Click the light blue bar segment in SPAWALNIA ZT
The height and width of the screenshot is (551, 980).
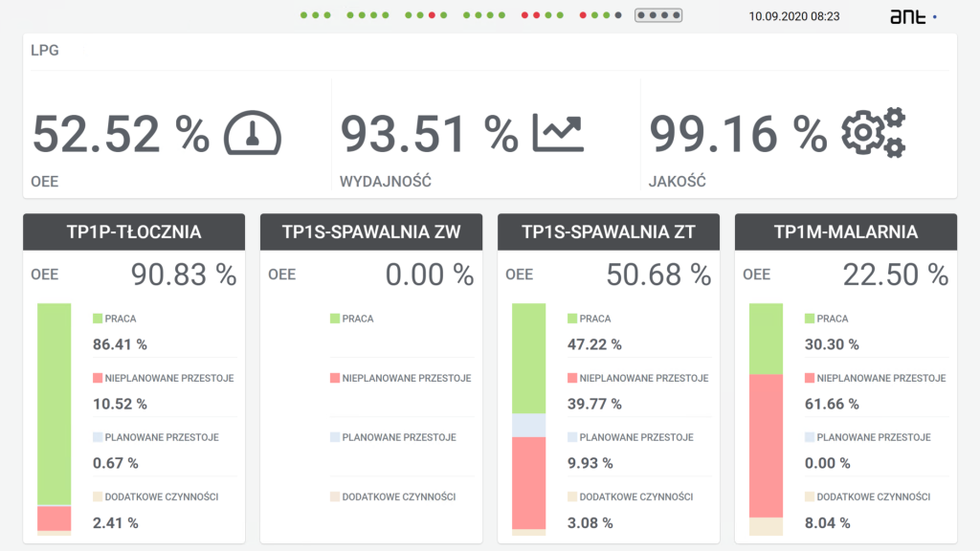tap(528, 426)
